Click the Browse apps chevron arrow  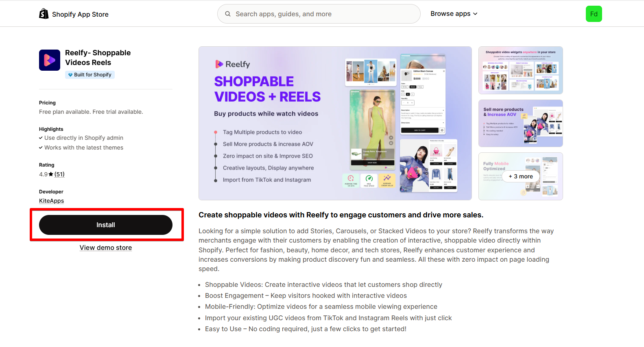click(x=475, y=14)
